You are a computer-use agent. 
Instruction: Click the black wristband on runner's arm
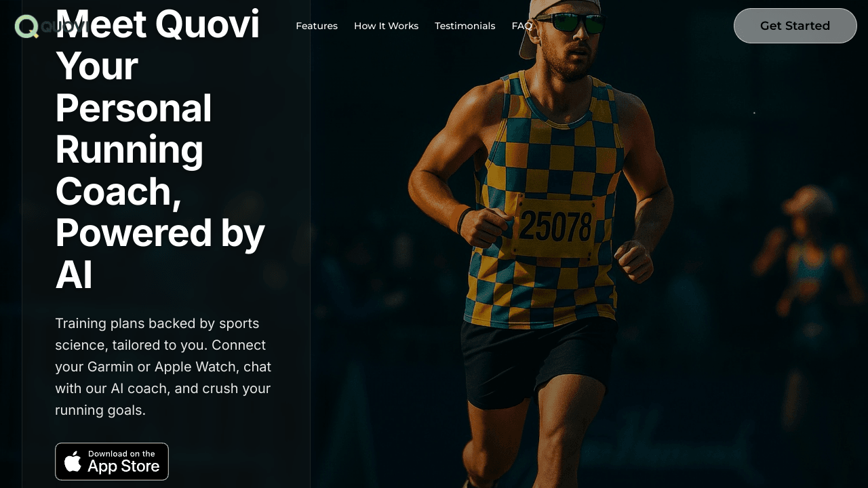point(465,220)
